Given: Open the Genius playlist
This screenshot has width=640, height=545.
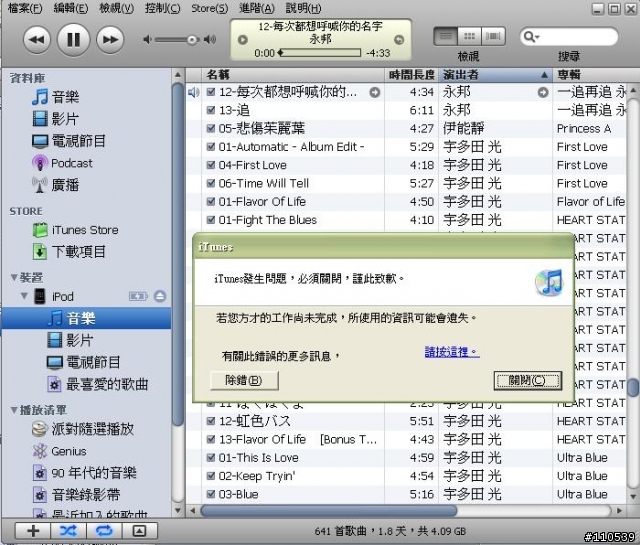Looking at the screenshot, I should coord(69,451).
